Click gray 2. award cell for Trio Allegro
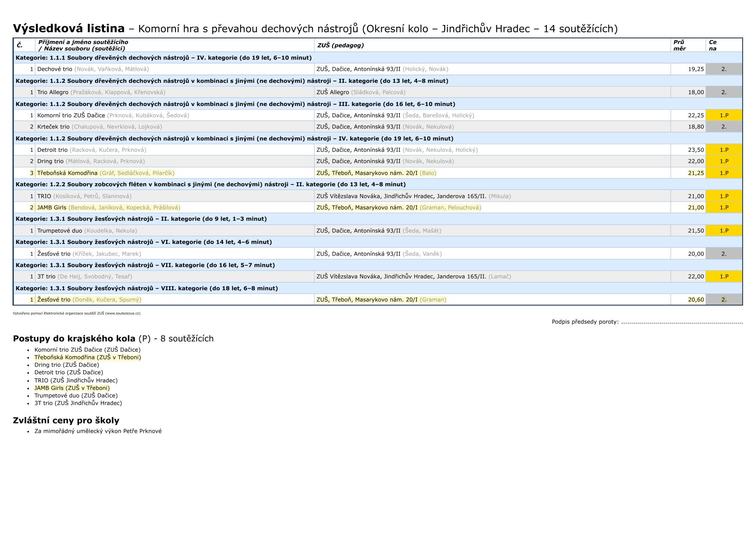Viewport: 756px width, 534px height. click(724, 92)
